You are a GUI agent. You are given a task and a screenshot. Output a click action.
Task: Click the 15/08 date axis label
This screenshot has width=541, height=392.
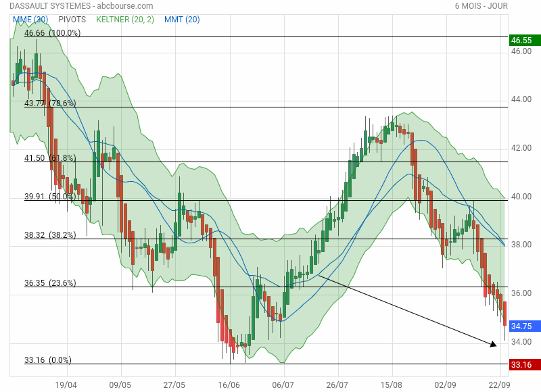click(x=392, y=385)
